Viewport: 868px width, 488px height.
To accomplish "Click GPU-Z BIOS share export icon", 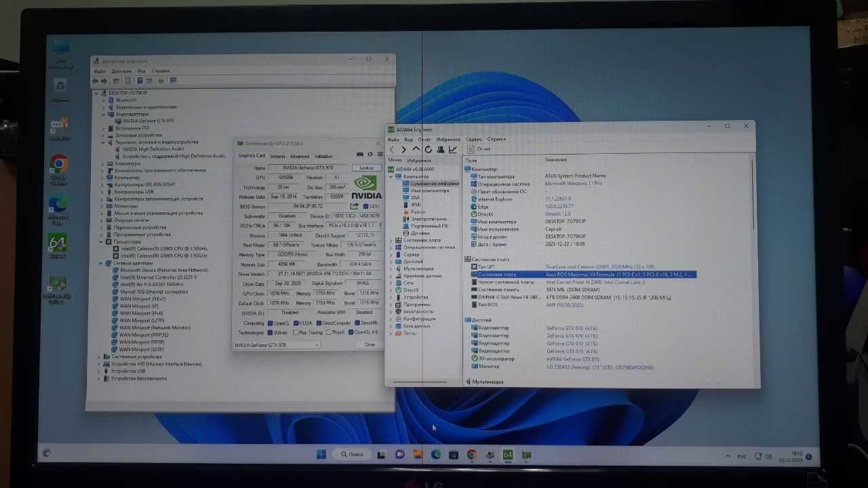I will point(354,206).
